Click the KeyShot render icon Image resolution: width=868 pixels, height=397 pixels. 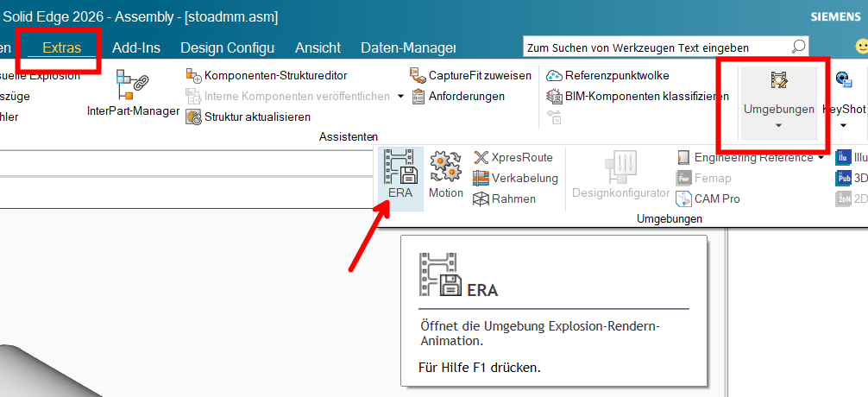(843, 81)
